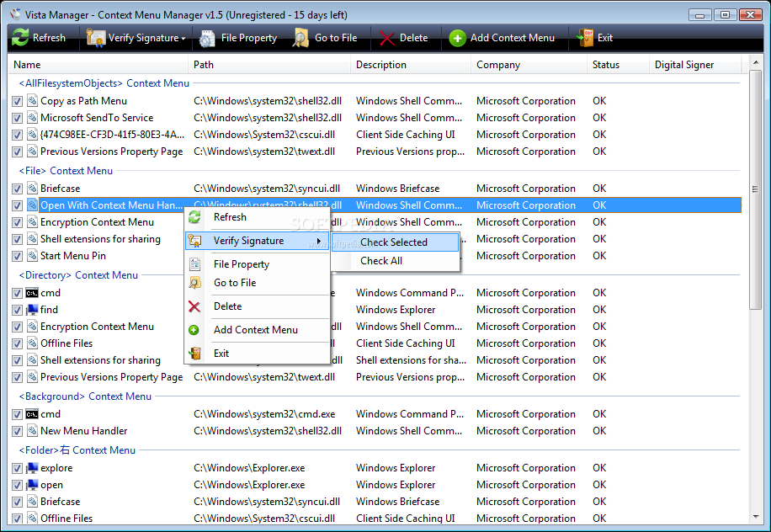Viewport: 771px width, 532px height.
Task: Select Go to File from the context menu
Action: click(x=257, y=283)
